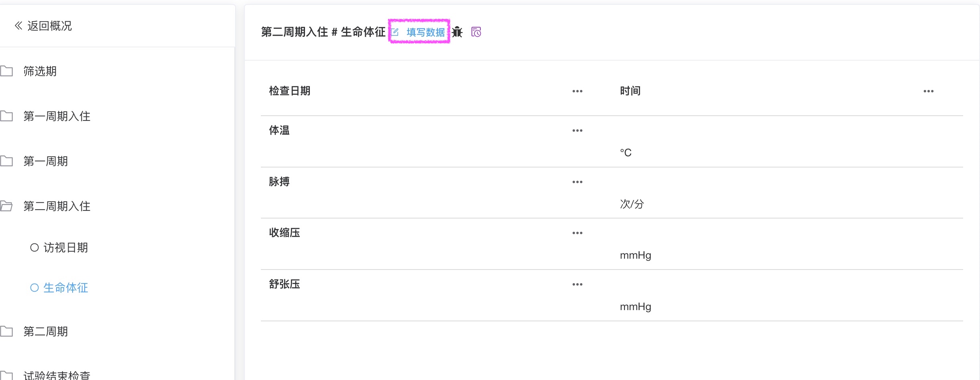Open the three-dot menu for 收缩压
This screenshot has width=980, height=380.
click(577, 233)
